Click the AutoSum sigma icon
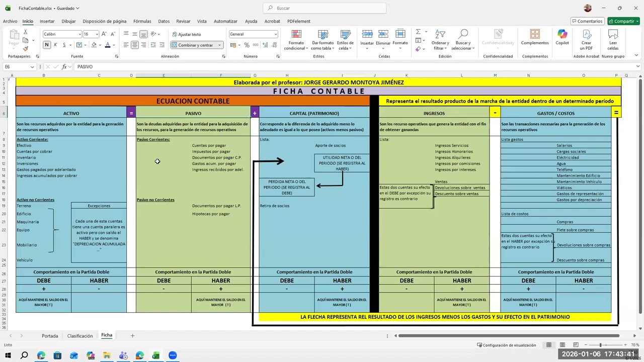 (418, 32)
